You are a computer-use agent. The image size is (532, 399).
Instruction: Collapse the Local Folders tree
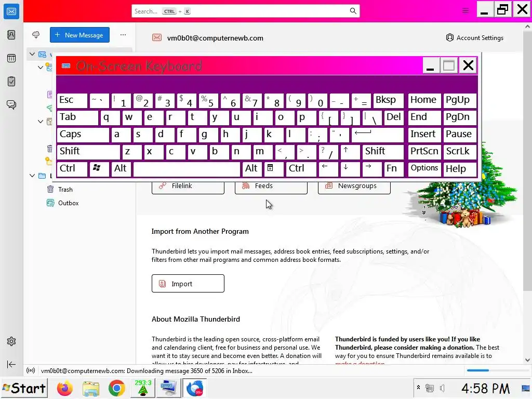(x=32, y=176)
